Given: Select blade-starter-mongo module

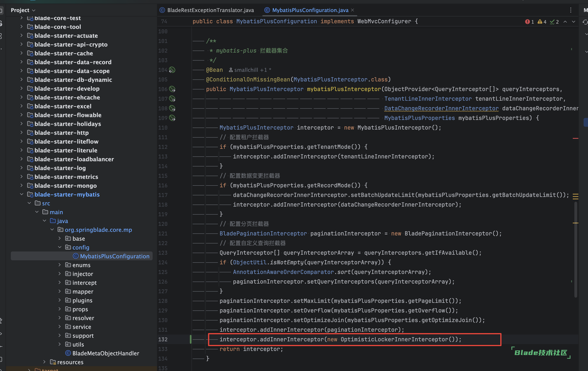Looking at the screenshot, I should [65, 186].
